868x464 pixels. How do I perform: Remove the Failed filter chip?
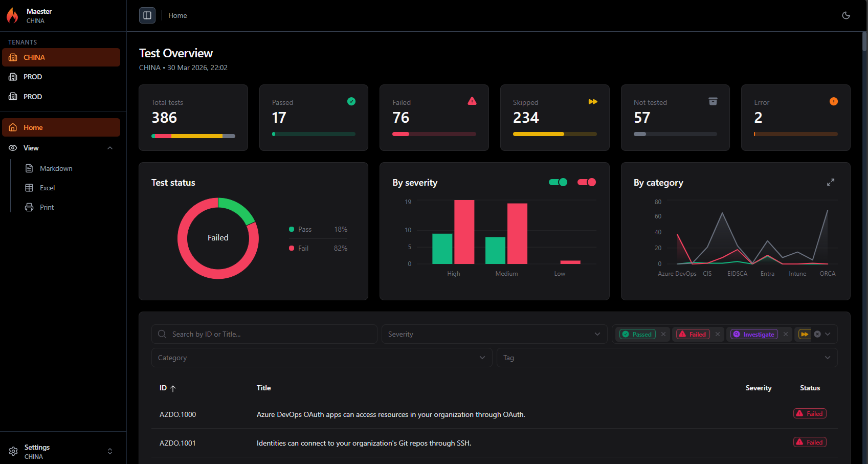717,334
